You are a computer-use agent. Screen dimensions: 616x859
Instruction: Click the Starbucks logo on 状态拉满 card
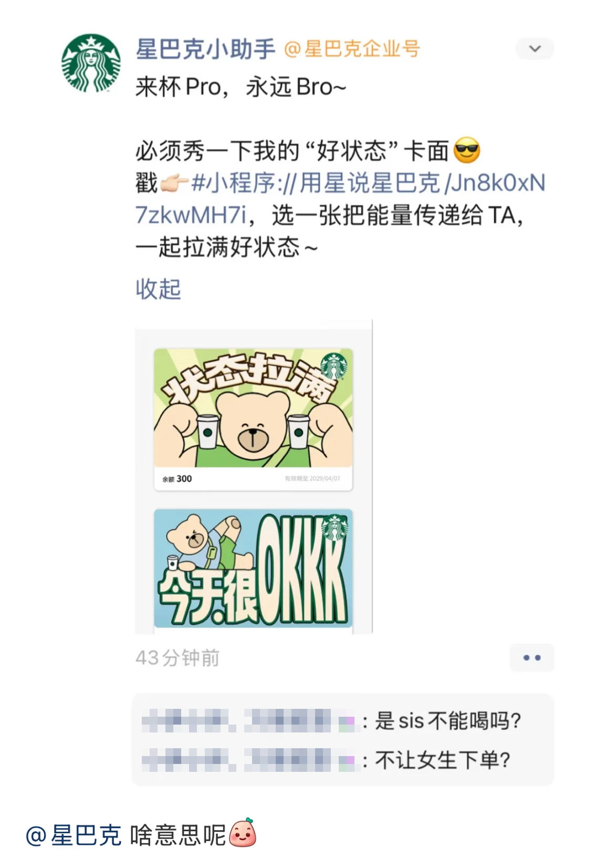pos(334,366)
